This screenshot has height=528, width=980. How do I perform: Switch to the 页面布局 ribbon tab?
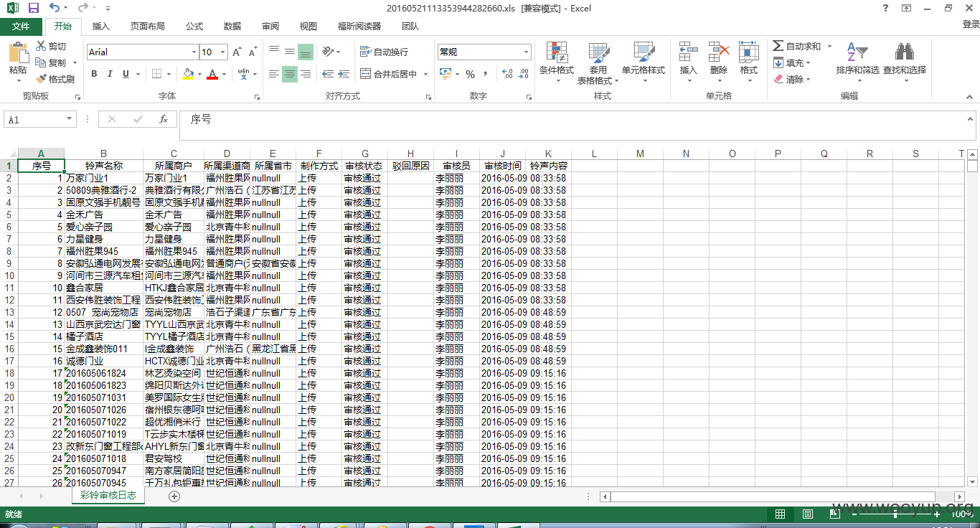point(147,27)
